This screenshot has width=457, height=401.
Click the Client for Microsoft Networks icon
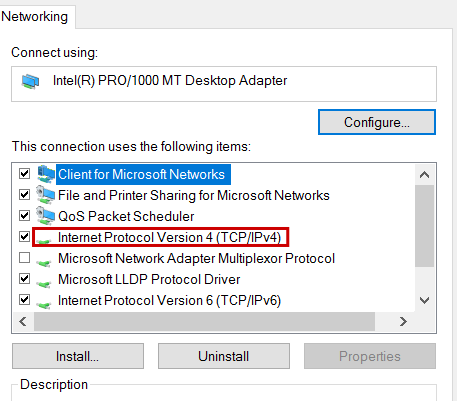46,174
